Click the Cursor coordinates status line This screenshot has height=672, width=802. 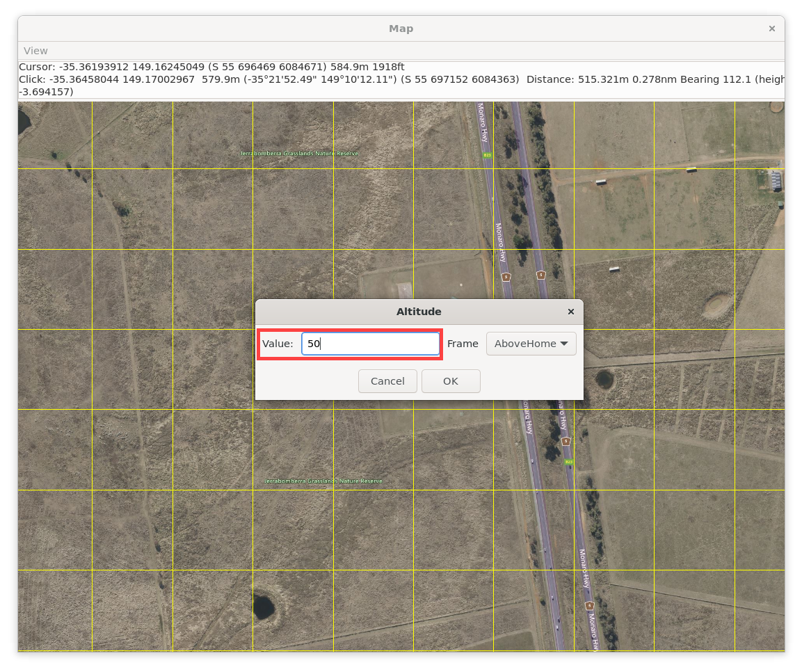point(211,67)
